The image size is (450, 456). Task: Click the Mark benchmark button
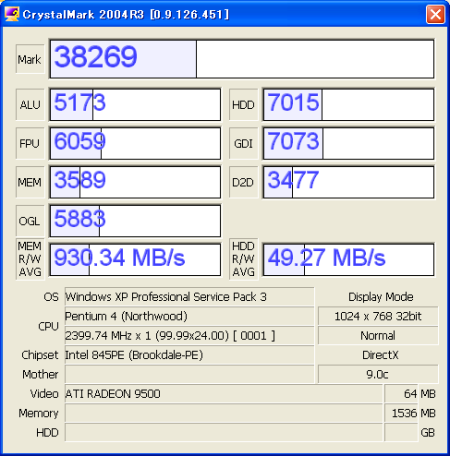(30, 59)
